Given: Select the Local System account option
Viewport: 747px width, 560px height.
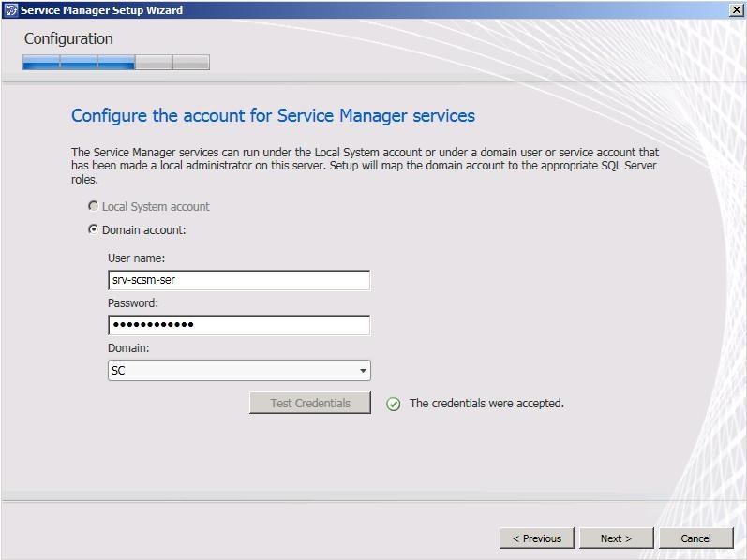Looking at the screenshot, I should pos(93,206).
